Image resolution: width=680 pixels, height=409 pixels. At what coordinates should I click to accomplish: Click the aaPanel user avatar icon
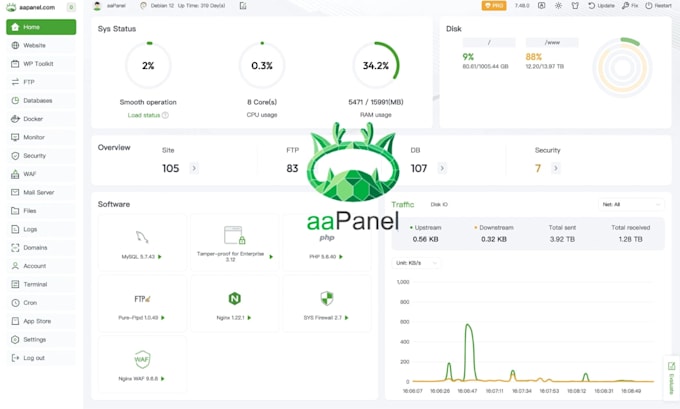(x=98, y=6)
